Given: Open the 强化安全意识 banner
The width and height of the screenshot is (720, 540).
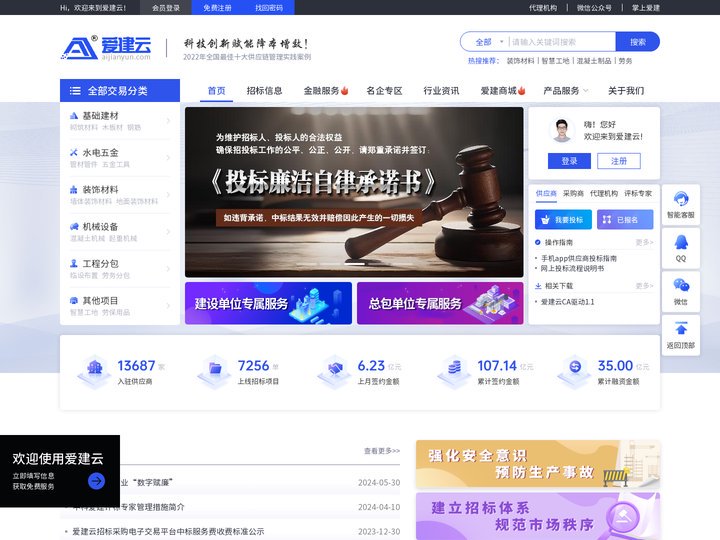Looking at the screenshot, I should point(538,464).
